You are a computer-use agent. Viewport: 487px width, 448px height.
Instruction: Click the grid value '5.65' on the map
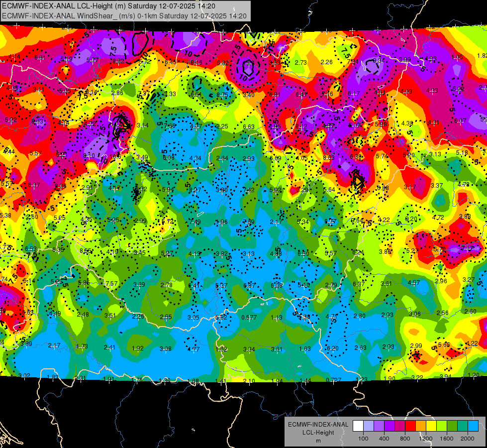pos(444,344)
